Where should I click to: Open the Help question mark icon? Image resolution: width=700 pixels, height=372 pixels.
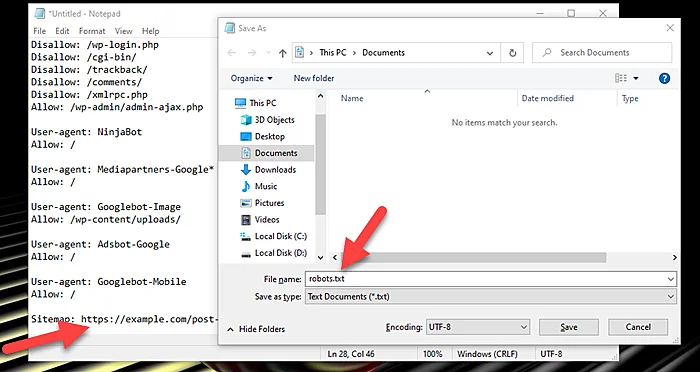coord(664,79)
